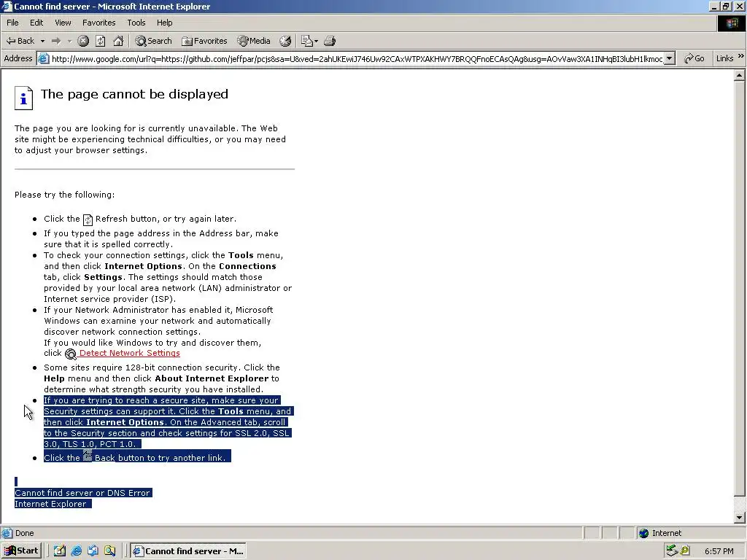Click the Windows Start button
747x560 pixels.
click(x=21, y=551)
